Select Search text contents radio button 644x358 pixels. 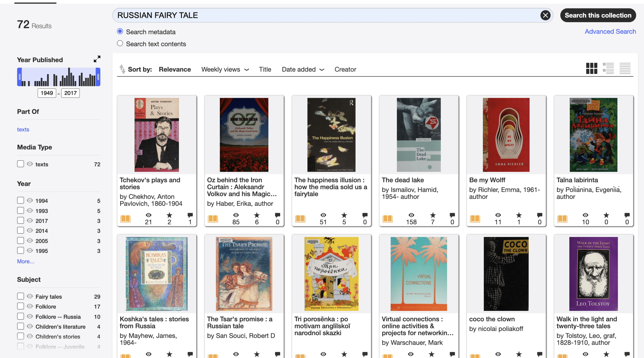[120, 43]
